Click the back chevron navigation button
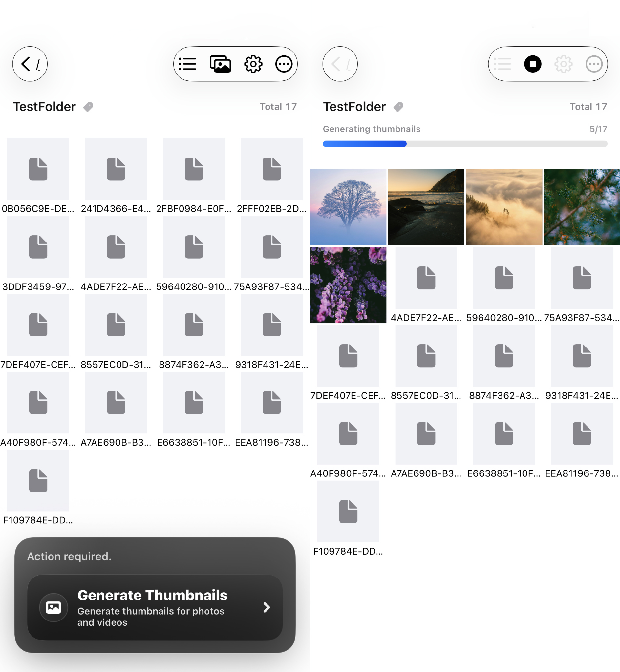 coord(30,64)
